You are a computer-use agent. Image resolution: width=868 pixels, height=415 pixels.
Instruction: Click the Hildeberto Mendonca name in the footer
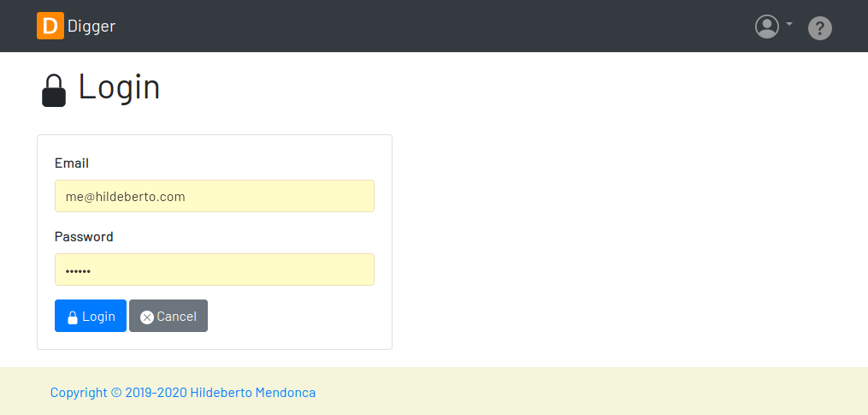coord(253,393)
